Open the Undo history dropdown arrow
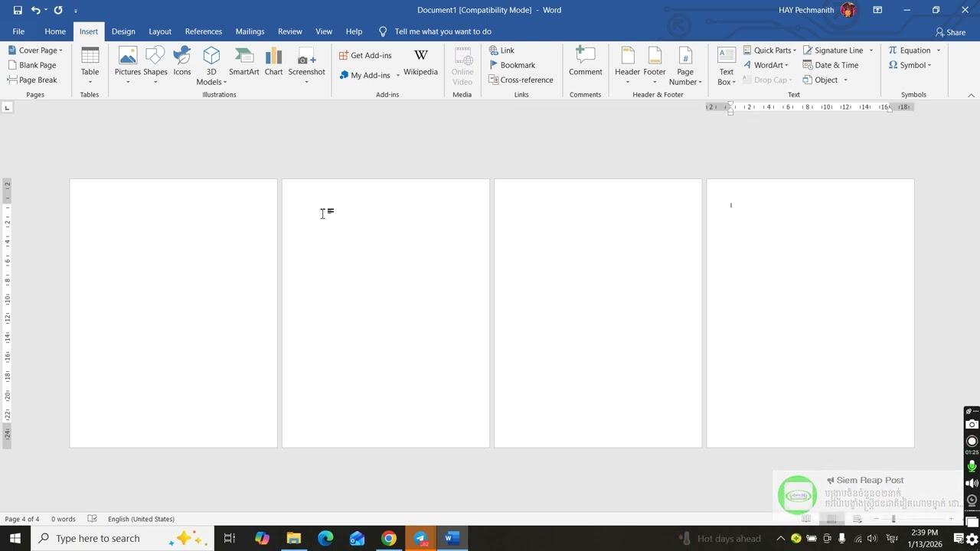The height and width of the screenshot is (551, 980). pos(46,10)
